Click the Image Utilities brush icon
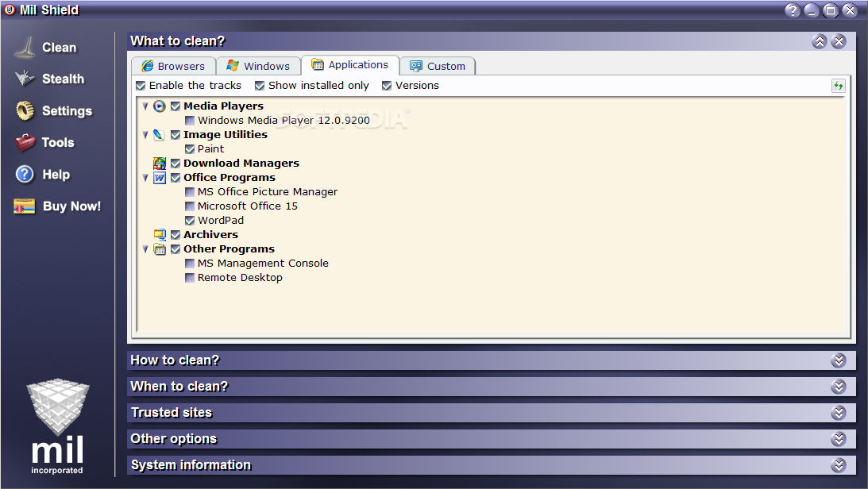 click(x=160, y=135)
